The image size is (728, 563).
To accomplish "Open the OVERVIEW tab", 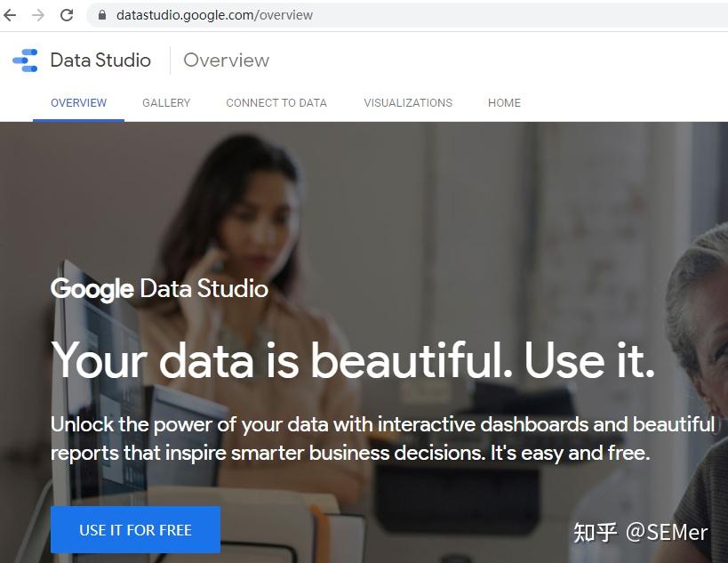I will pos(78,102).
